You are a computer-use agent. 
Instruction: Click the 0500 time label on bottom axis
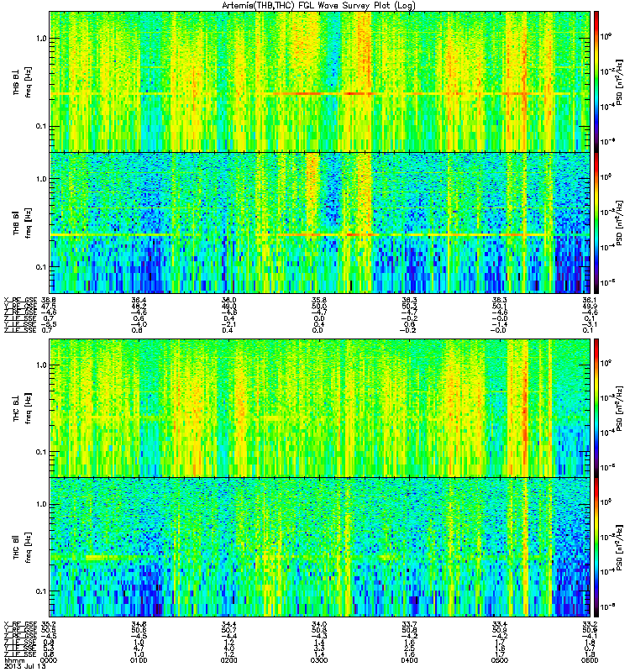(500, 660)
